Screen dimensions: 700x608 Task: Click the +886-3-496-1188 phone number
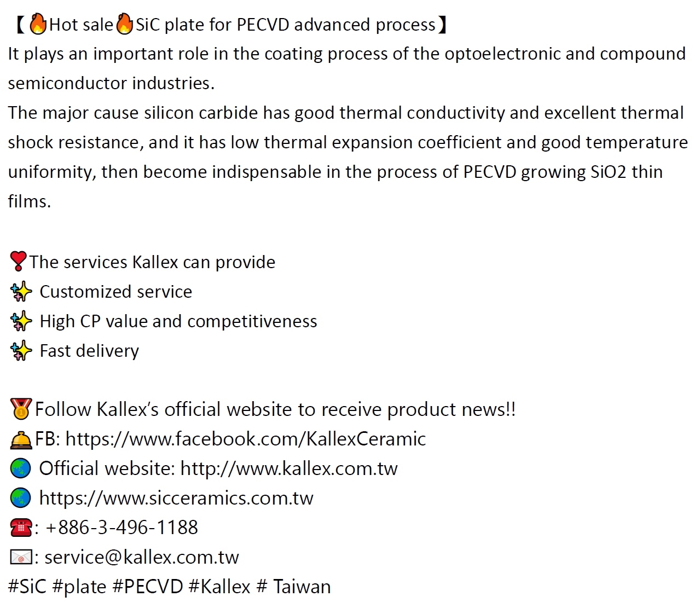click(122, 528)
